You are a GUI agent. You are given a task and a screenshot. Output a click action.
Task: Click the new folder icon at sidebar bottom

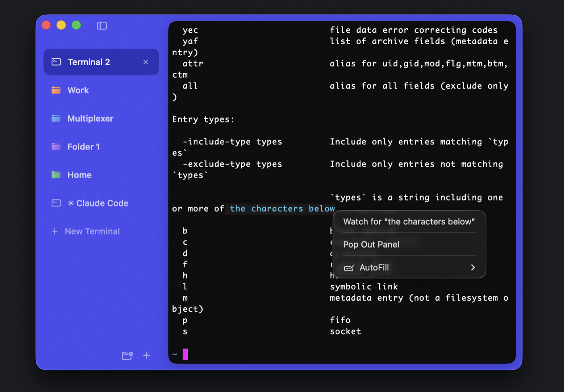tap(127, 355)
